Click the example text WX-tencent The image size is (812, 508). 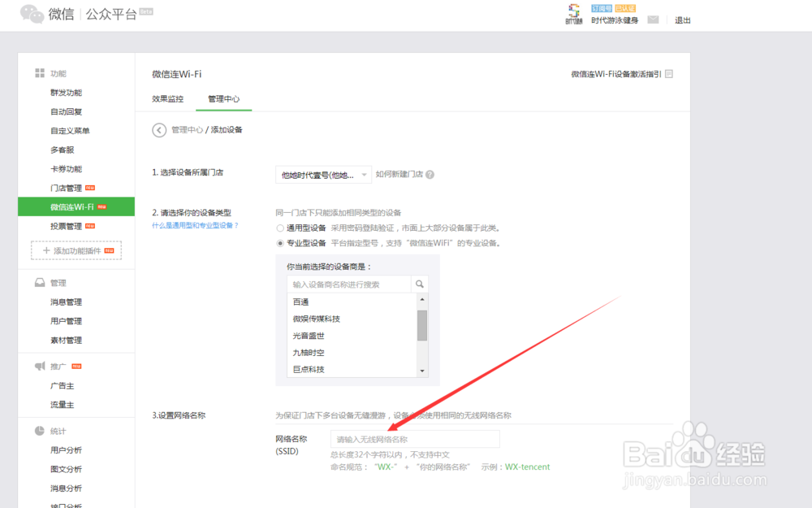(x=527, y=467)
